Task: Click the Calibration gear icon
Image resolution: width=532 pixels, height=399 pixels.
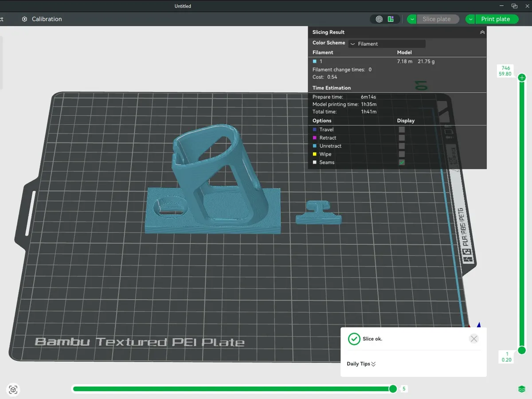Action: (x=24, y=19)
